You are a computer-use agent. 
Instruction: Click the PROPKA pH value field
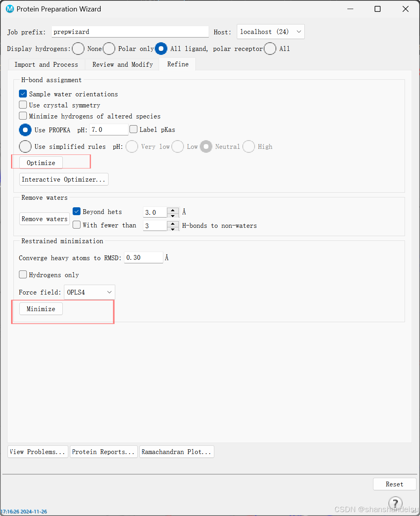109,129
